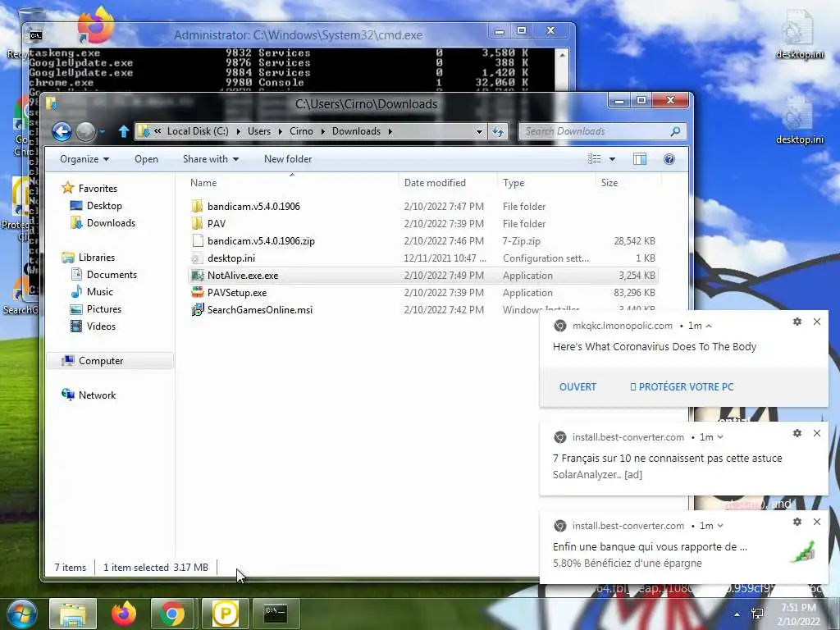Click Local Disk (C:) breadcrumb
This screenshot has height=630, width=840.
pos(198,131)
